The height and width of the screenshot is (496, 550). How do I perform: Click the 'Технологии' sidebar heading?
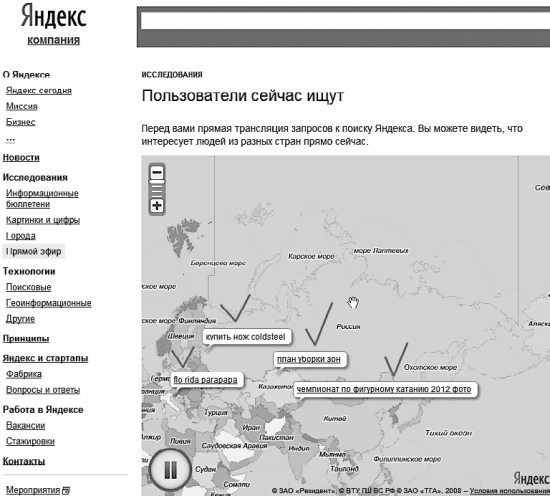pos(29,271)
